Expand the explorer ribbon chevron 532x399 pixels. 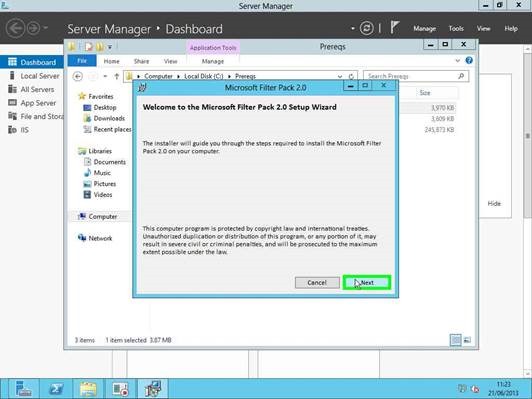click(x=457, y=61)
